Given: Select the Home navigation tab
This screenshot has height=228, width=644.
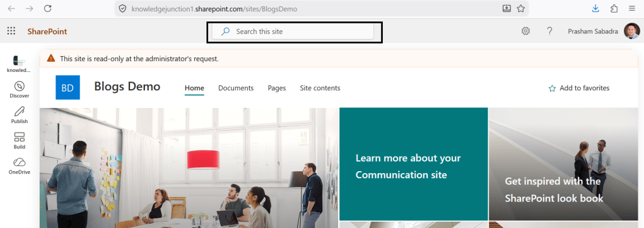Looking at the screenshot, I should click(194, 88).
